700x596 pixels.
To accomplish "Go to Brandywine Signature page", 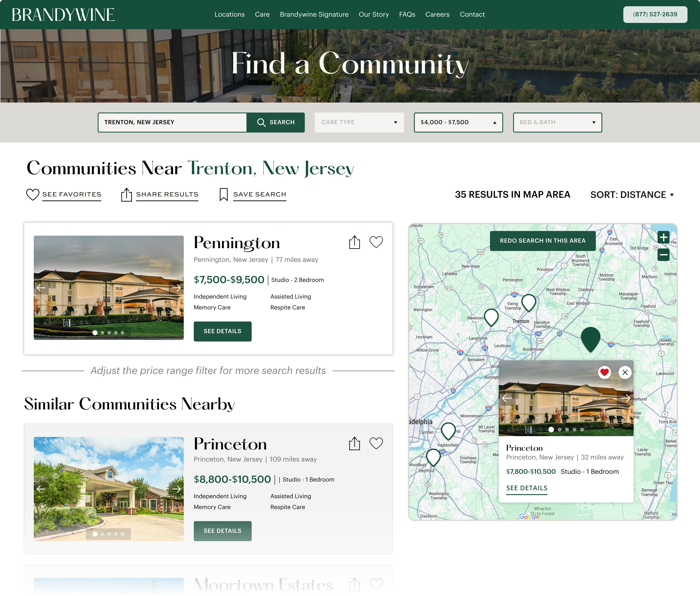I will click(314, 15).
